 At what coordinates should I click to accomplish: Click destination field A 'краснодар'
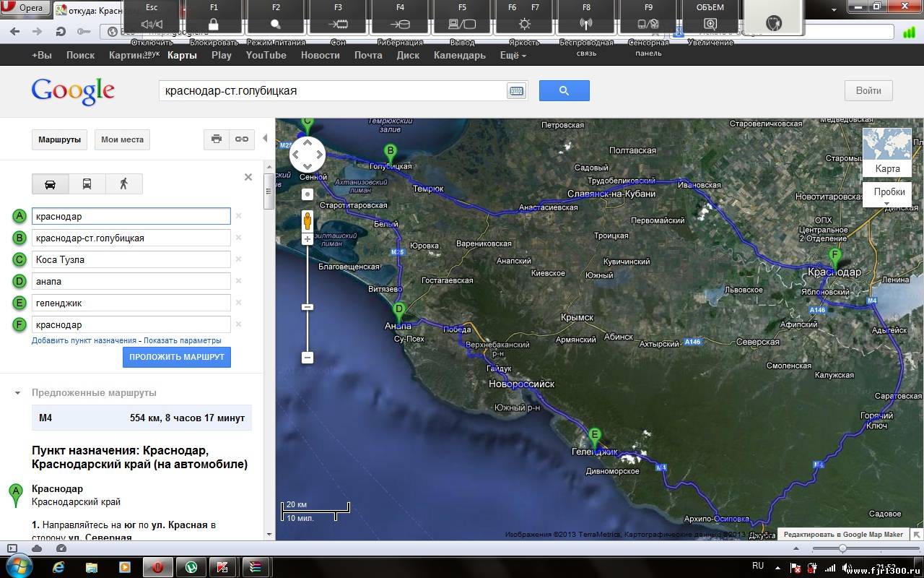131,216
